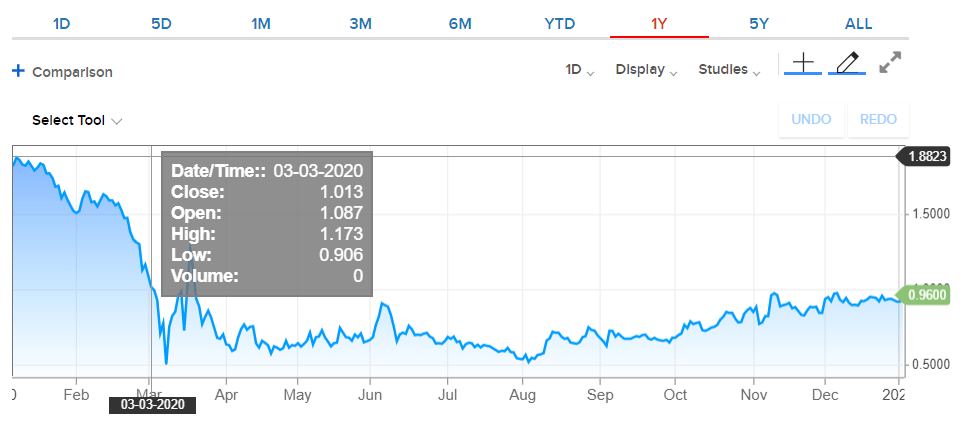This screenshot has width=966, height=430.
Task: Click the Dec label on time axis
Action: coord(825,394)
